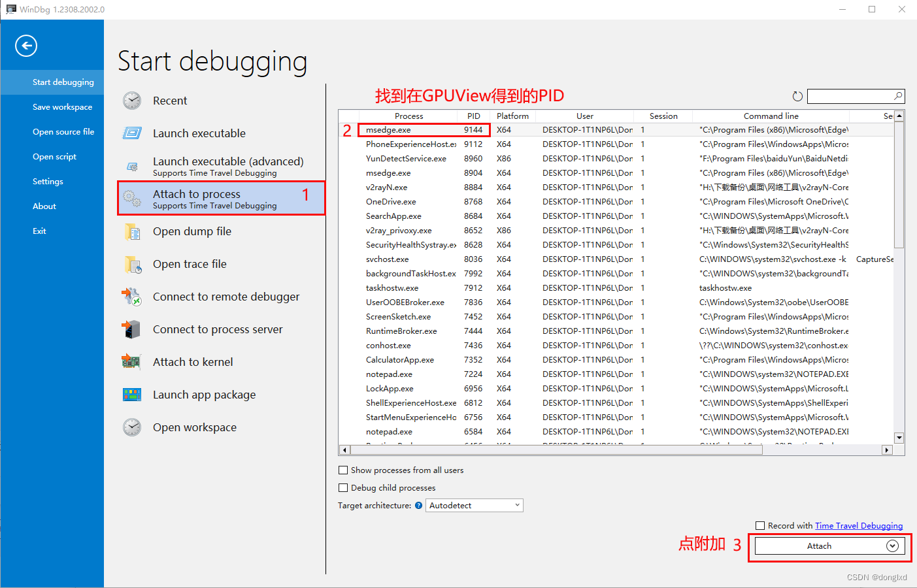Click the Launch app package icon

(x=132, y=395)
